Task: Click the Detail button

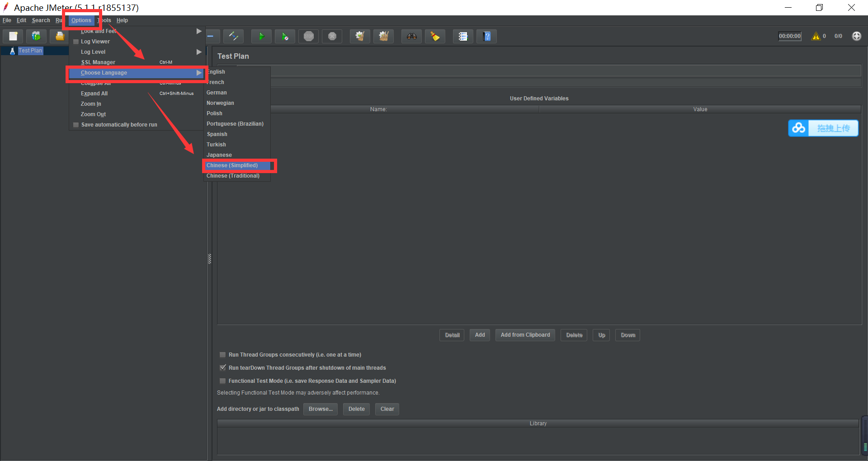Action: 452,335
